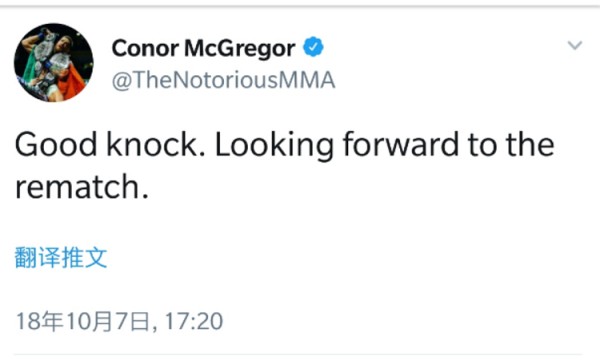Open the @TheNotoriousMMA handle link
The width and height of the screenshot is (600, 364).
pos(223,80)
